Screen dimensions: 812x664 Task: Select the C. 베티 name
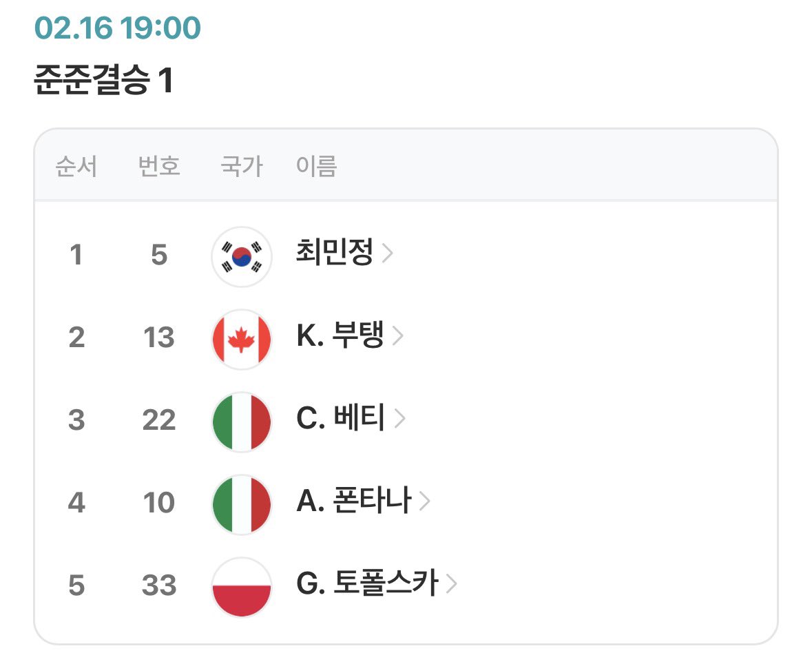point(341,419)
